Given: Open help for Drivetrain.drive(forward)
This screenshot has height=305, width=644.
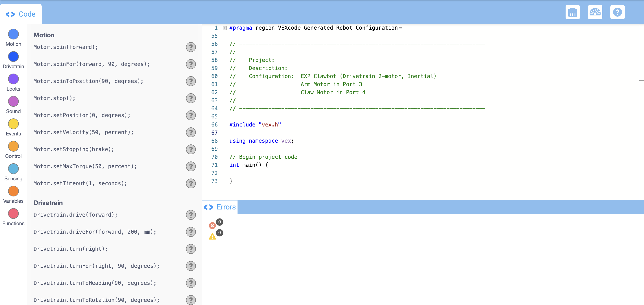Looking at the screenshot, I should pyautogui.click(x=191, y=215).
